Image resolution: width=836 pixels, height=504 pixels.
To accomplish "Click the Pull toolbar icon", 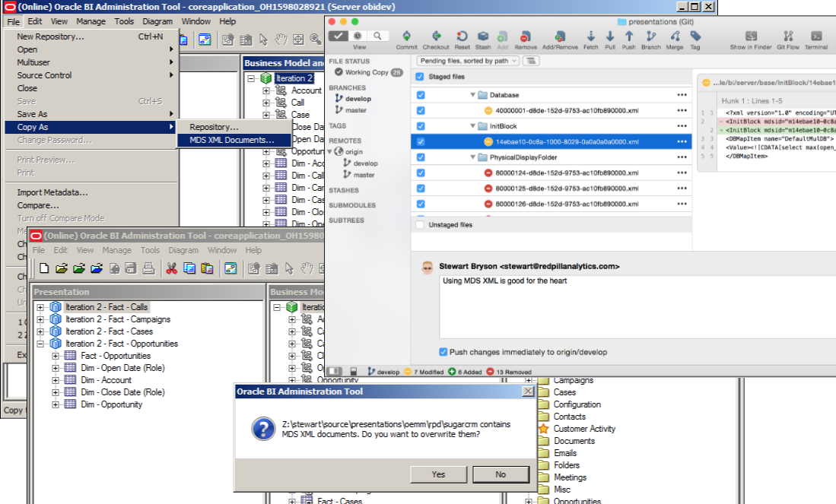I will click(x=610, y=36).
